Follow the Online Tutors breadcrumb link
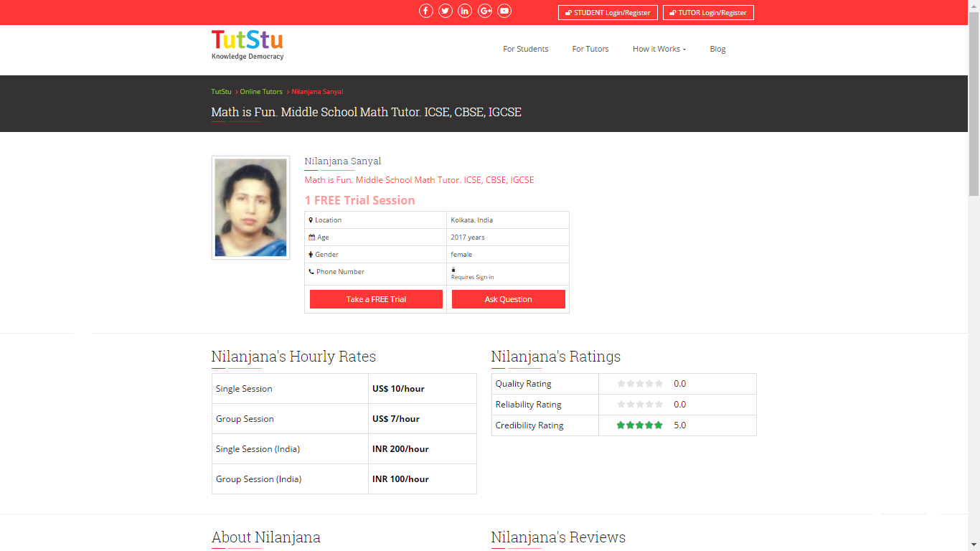Image resolution: width=980 pixels, height=551 pixels. [x=261, y=91]
